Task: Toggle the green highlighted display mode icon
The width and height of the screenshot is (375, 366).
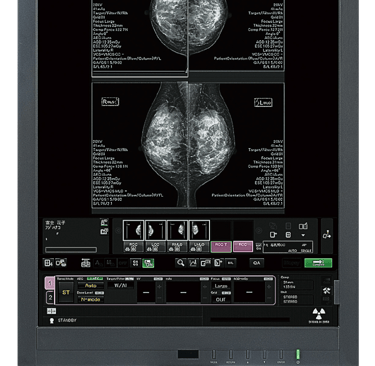Action: [148, 263]
